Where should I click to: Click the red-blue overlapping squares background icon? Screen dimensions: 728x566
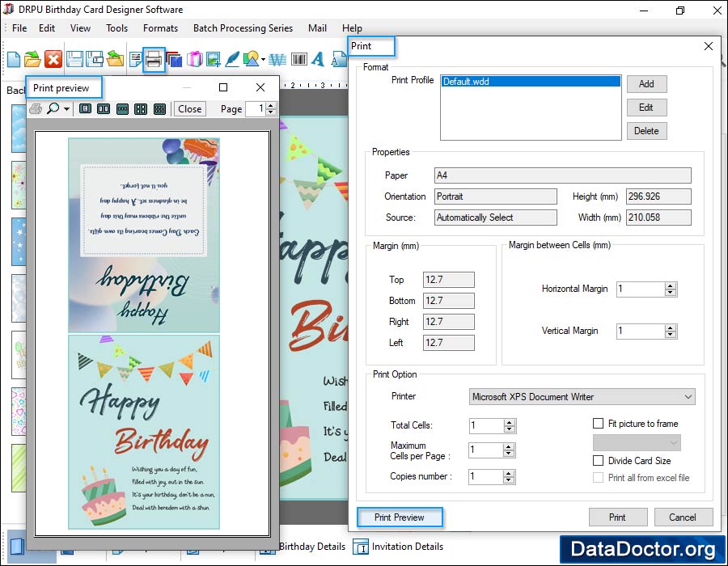pyautogui.click(x=174, y=59)
